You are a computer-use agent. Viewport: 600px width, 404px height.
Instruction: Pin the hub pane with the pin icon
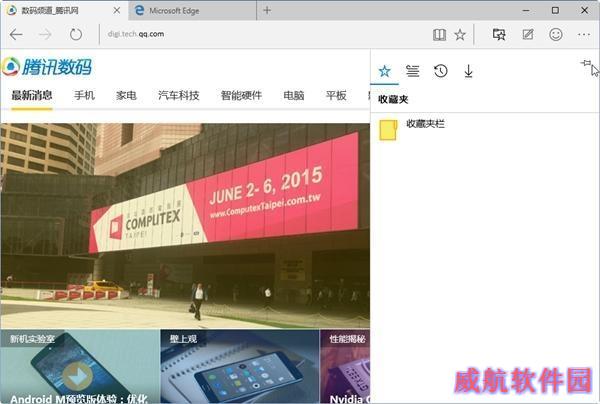coord(585,63)
